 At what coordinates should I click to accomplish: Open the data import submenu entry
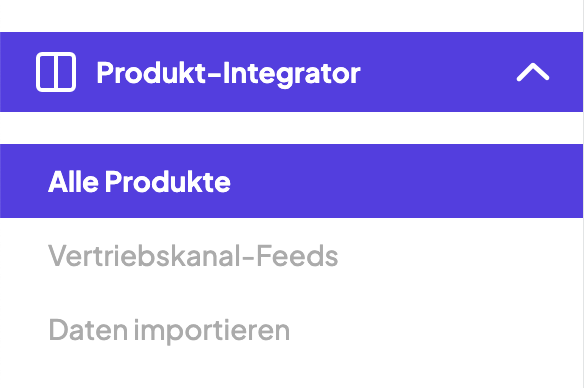point(169,330)
